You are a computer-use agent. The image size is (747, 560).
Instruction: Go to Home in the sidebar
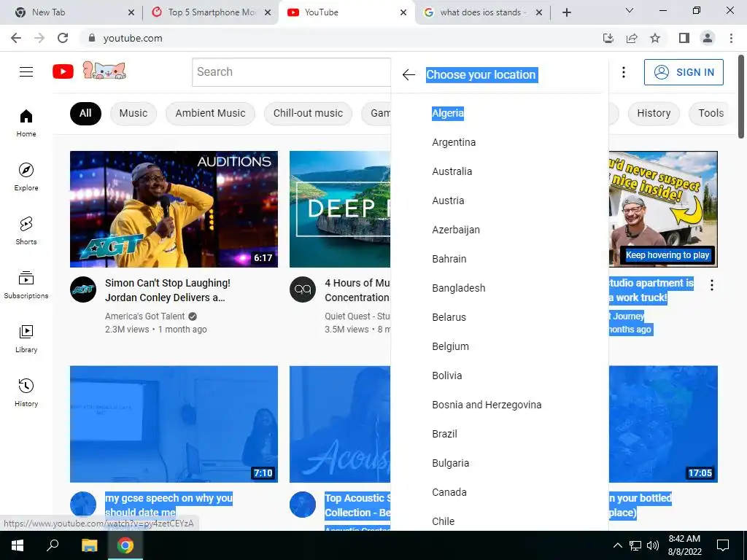[26, 122]
